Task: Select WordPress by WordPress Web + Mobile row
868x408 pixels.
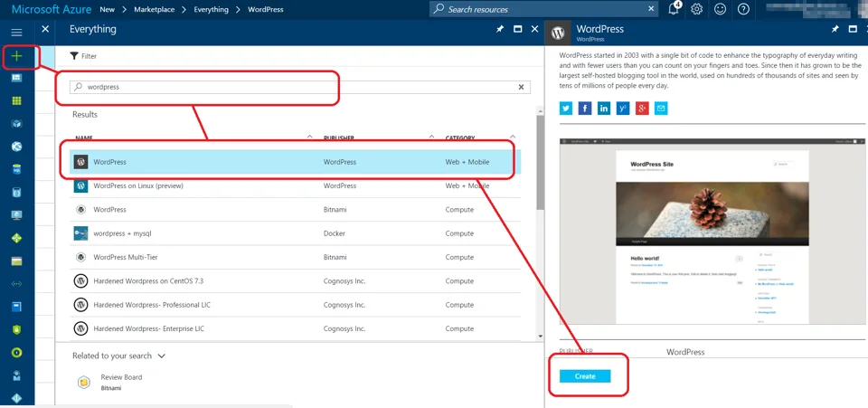Action: tap(295, 162)
